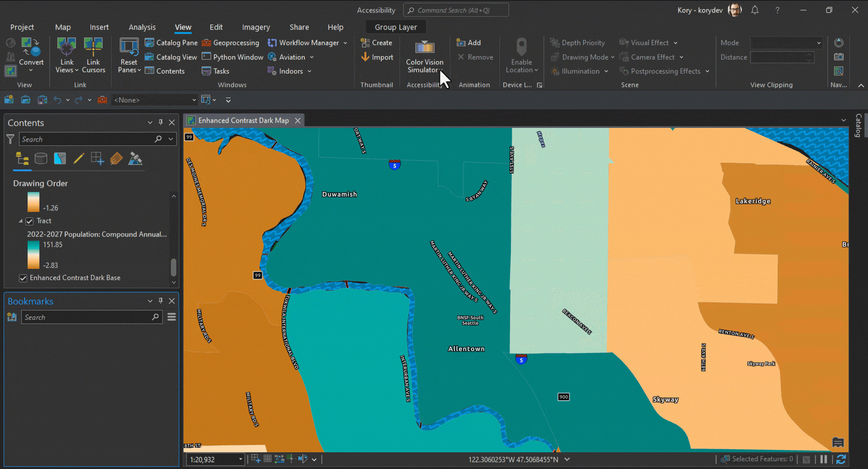Uncheck the Enhanced Contrast Dark Base layer

[x=23, y=278]
